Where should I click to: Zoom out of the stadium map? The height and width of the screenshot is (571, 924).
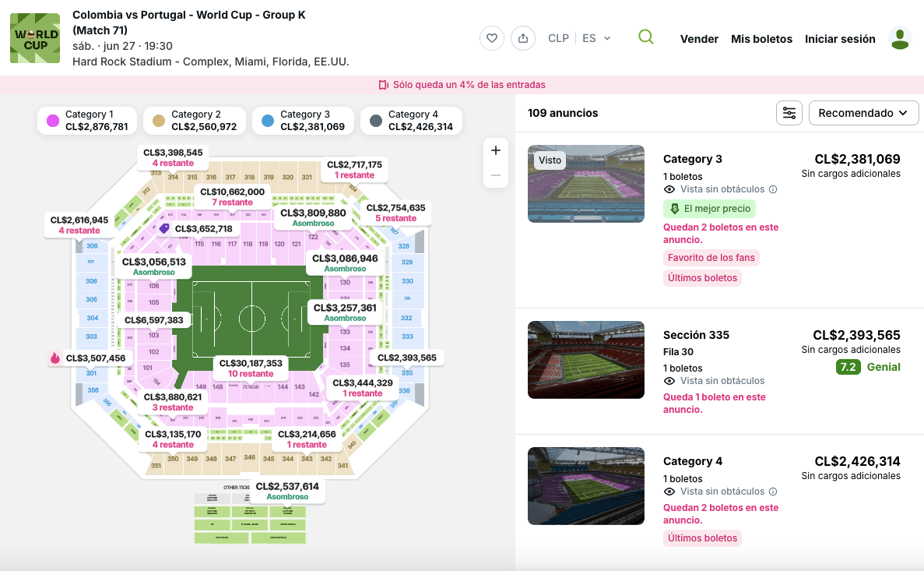(496, 175)
